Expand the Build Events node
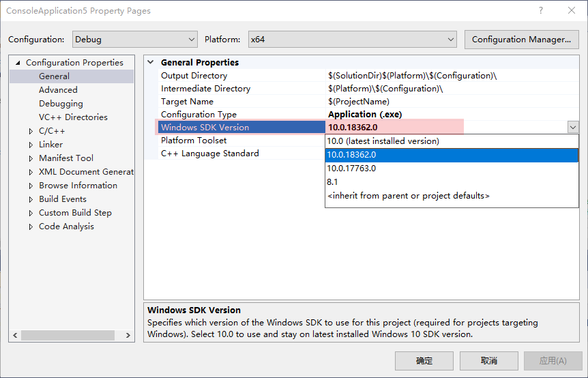588x378 pixels. [31, 199]
